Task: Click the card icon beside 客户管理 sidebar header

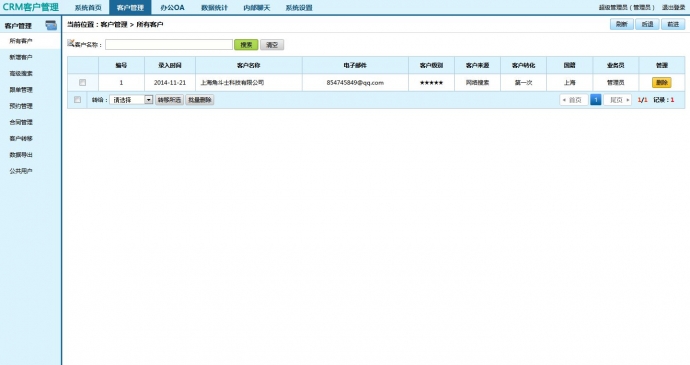Action: click(x=51, y=25)
